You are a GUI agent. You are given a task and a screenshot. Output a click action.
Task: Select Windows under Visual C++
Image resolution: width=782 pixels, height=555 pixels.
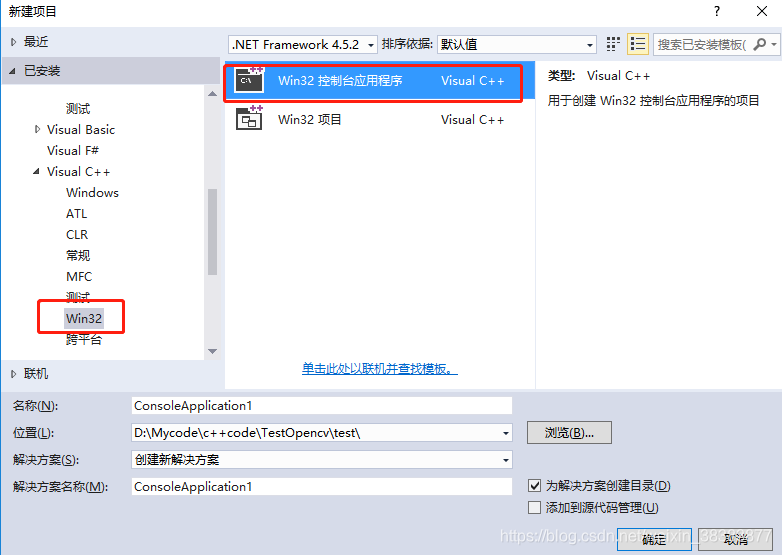tap(92, 192)
